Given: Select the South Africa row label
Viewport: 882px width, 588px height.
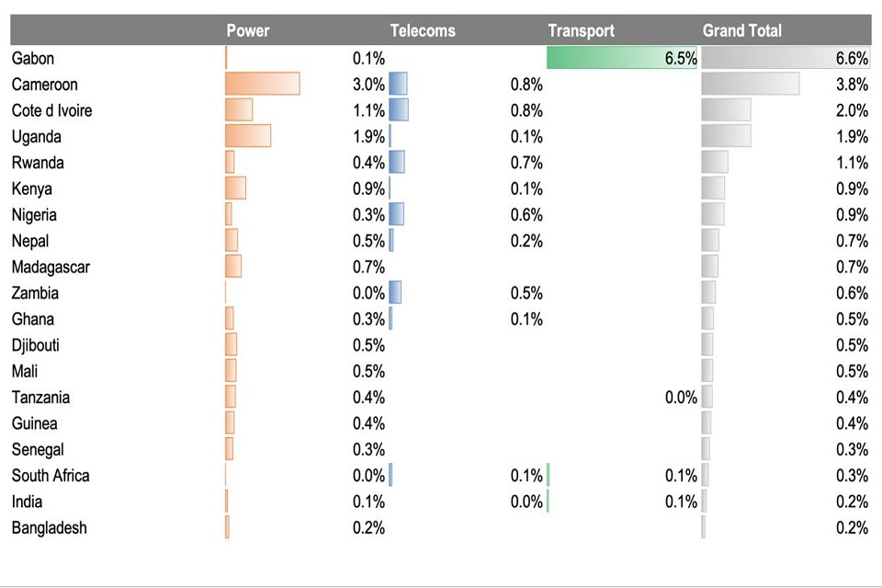Looking at the screenshot, I should click(51, 476).
